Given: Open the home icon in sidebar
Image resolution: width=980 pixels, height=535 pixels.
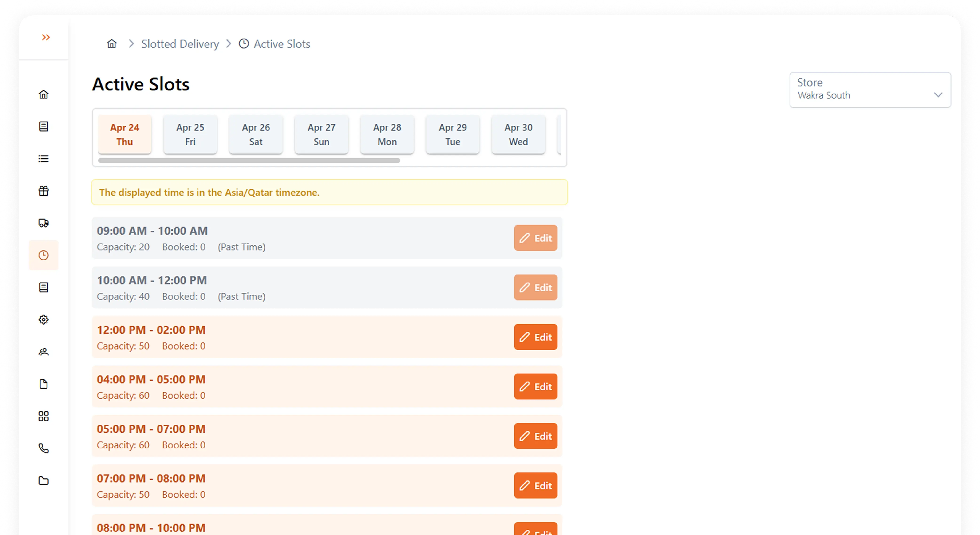Looking at the screenshot, I should coord(43,94).
